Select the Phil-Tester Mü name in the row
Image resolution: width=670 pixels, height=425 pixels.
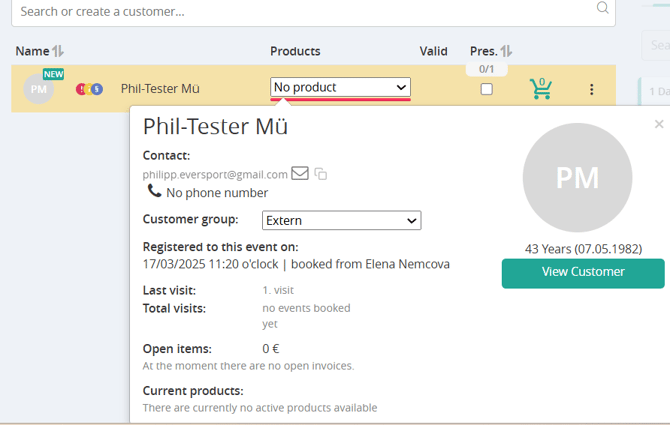click(160, 89)
